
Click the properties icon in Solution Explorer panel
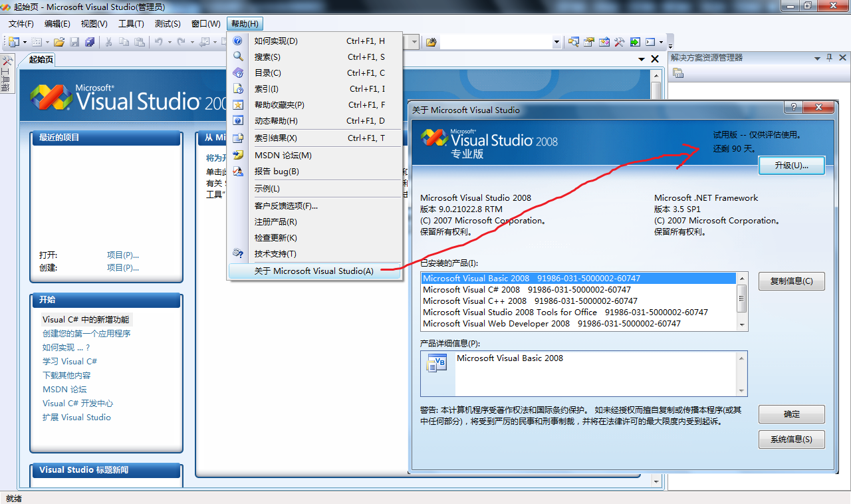click(x=678, y=73)
